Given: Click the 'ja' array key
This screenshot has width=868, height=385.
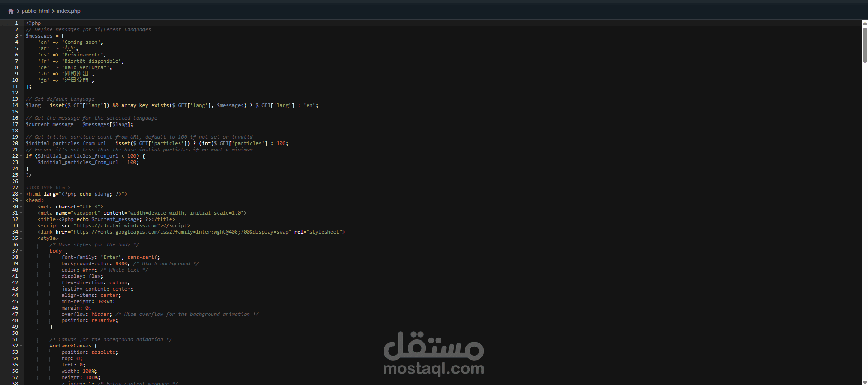Looking at the screenshot, I should pyautogui.click(x=43, y=80).
